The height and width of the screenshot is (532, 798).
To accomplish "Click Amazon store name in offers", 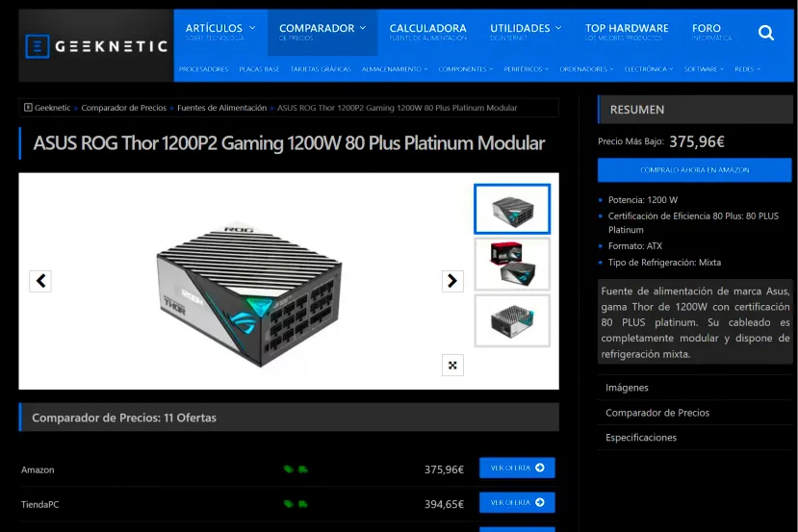I will [x=38, y=470].
